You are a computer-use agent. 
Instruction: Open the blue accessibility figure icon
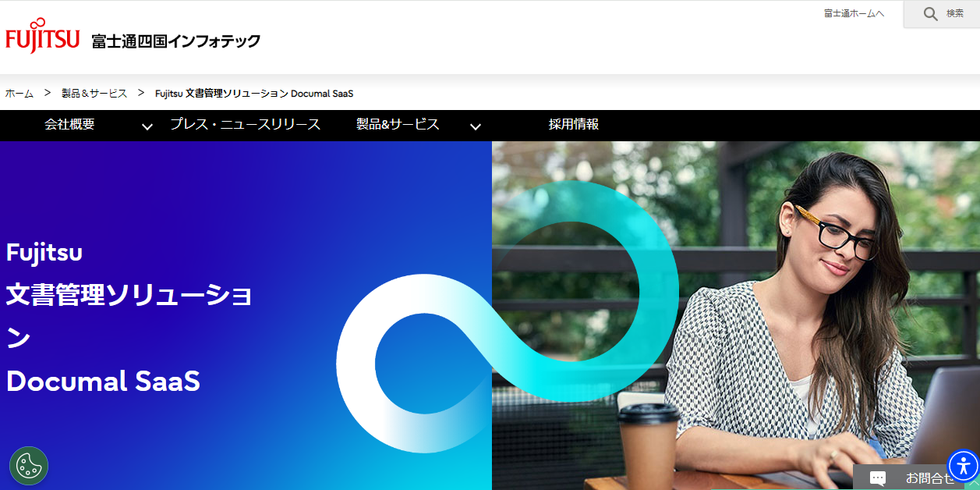pos(963,466)
